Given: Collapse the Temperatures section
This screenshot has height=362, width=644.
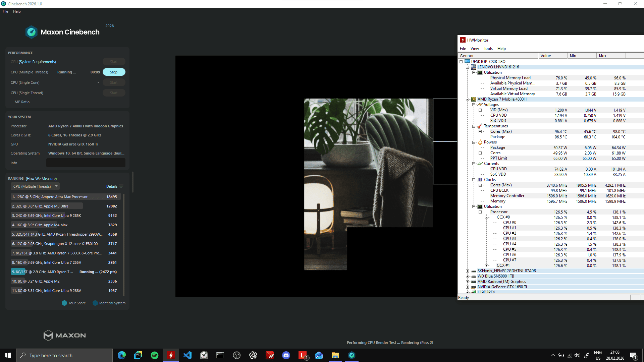Looking at the screenshot, I should click(474, 126).
